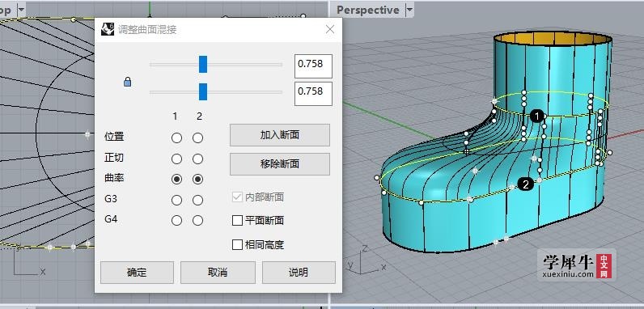644x309 pixels.
Task: Click the 取消 button
Action: point(218,273)
